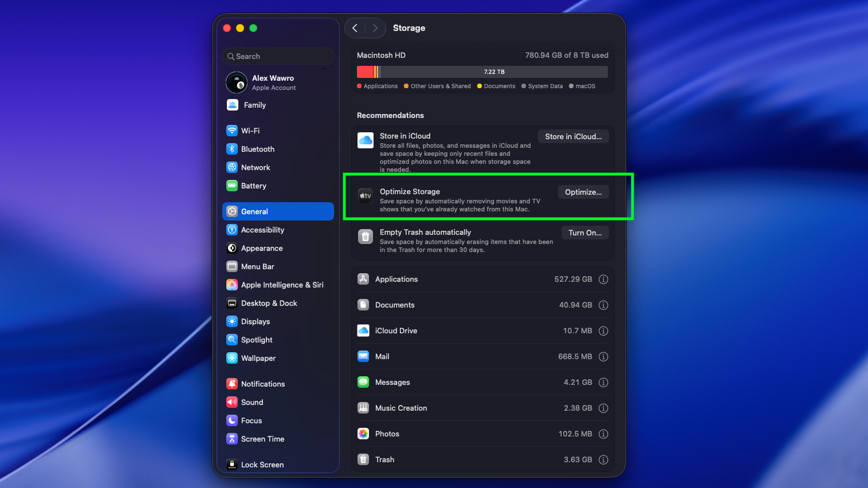Click the Optimize... button
This screenshot has width=868, height=488.
(x=583, y=192)
